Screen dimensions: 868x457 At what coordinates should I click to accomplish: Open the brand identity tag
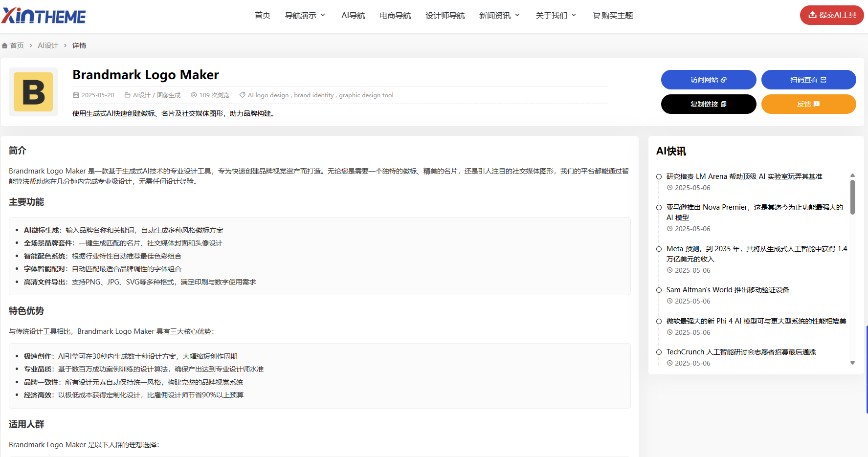coord(314,95)
